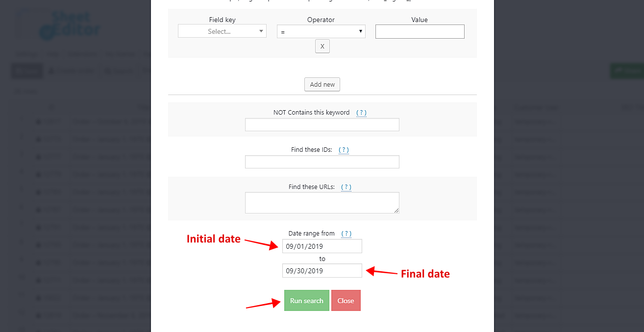Focus the Find these IDs field

click(322, 162)
